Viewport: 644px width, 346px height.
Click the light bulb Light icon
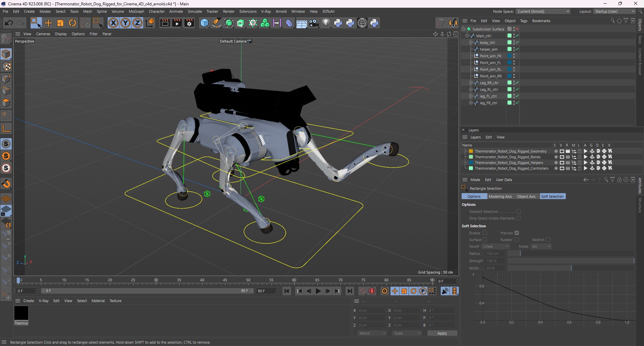click(326, 23)
